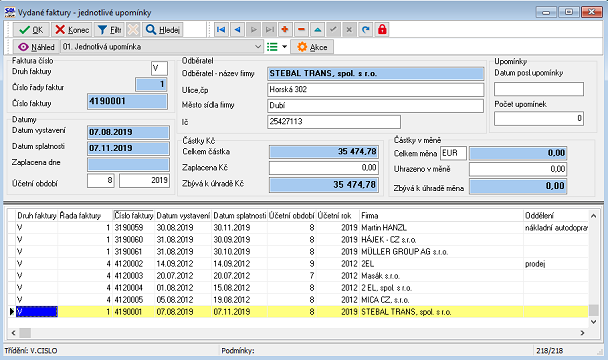Click Datum posl.upomínky field
Screen dimensions: 608x360
pyautogui.click(x=539, y=89)
